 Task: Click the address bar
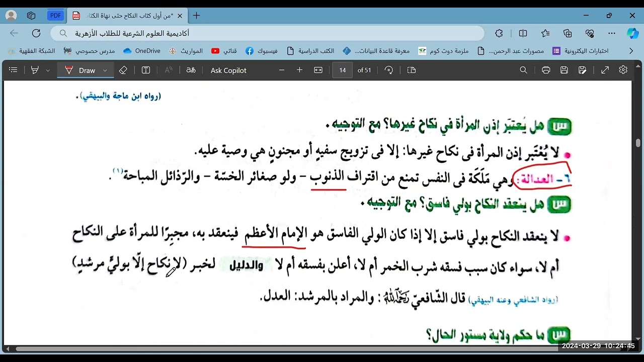pyautogui.click(x=267, y=33)
